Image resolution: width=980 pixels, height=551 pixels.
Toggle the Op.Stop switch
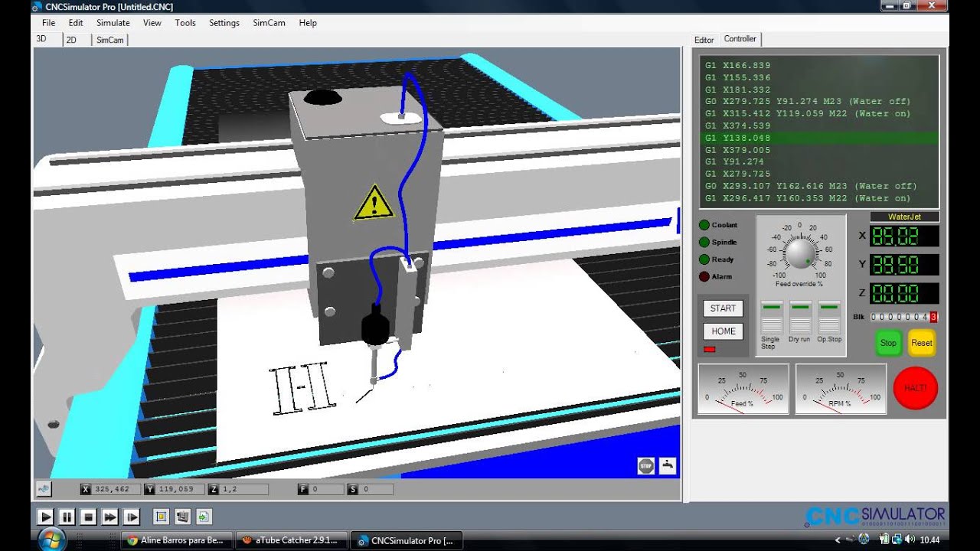coord(829,317)
